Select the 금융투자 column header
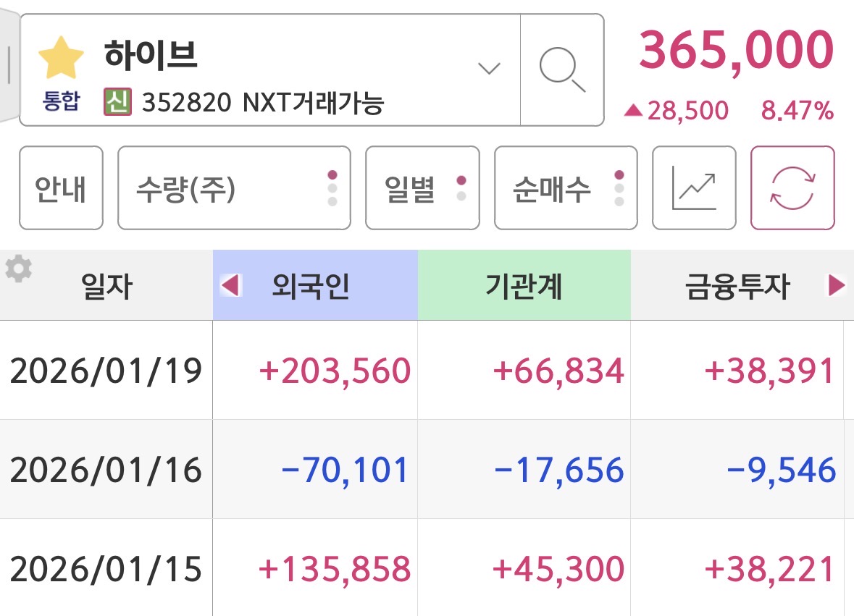 [737, 287]
